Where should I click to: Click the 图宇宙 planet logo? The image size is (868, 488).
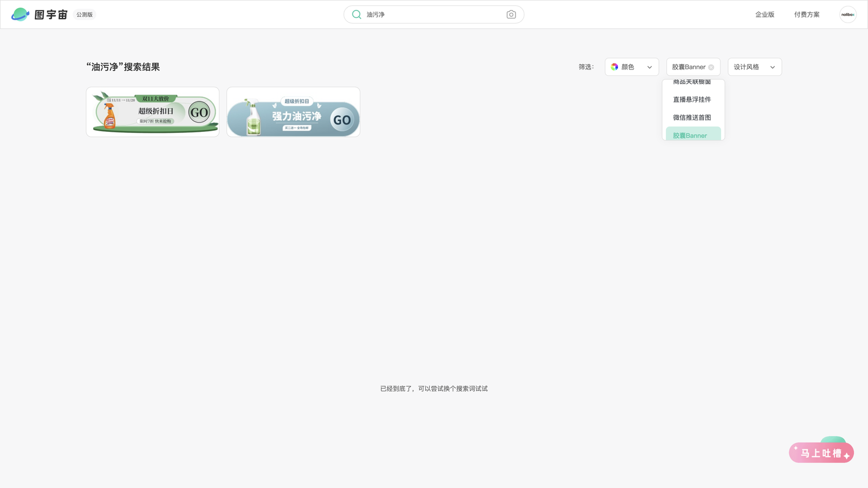[20, 14]
